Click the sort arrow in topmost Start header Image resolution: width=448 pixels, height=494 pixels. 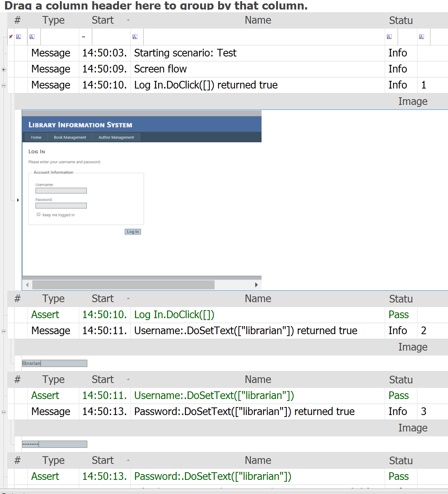[x=128, y=20]
